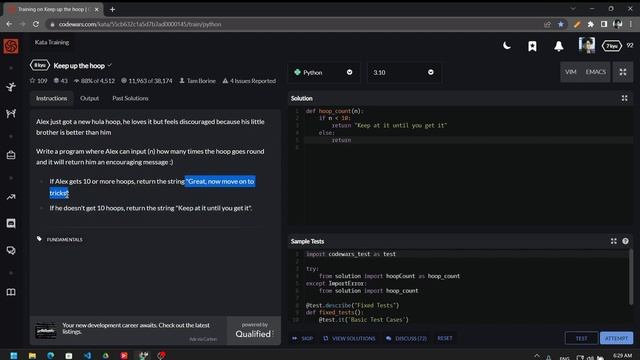This screenshot has width=640, height=360.
Task: Switch to the Instructions tab
Action: (x=51, y=98)
